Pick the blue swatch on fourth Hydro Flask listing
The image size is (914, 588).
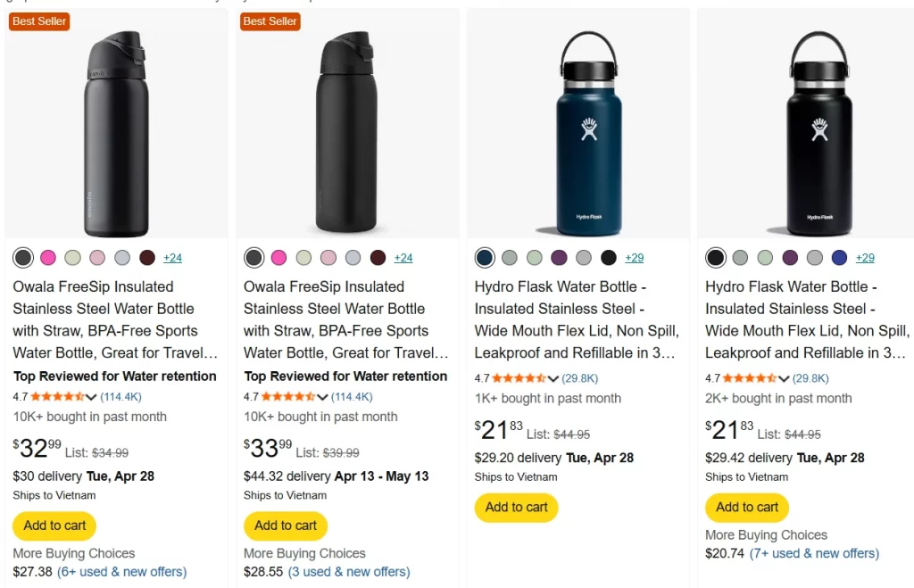point(839,257)
